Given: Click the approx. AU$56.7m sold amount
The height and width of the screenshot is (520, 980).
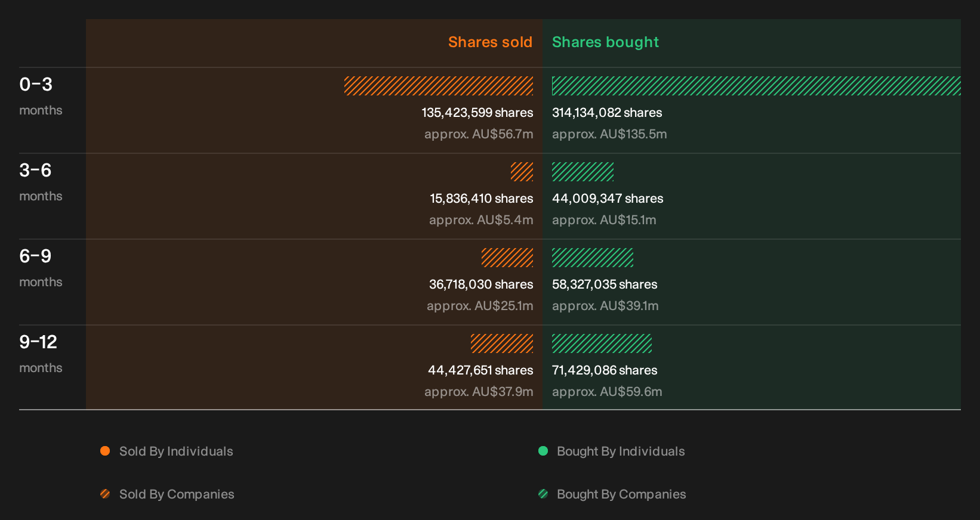Looking at the screenshot, I should click(x=479, y=134).
